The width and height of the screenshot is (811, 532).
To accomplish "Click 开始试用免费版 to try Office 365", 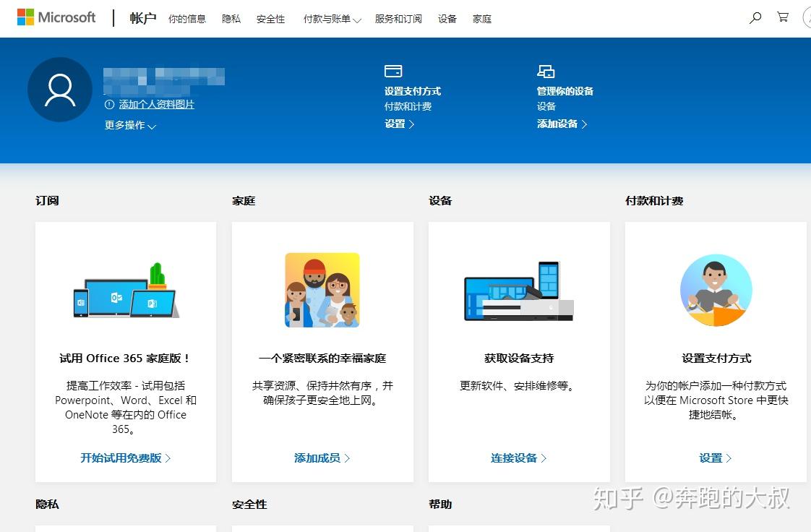I will 121,458.
